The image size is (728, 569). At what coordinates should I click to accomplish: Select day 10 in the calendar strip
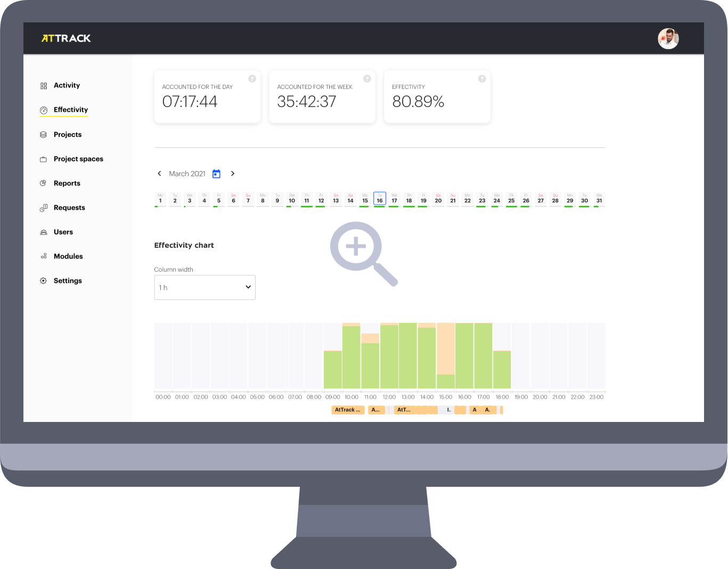click(292, 199)
